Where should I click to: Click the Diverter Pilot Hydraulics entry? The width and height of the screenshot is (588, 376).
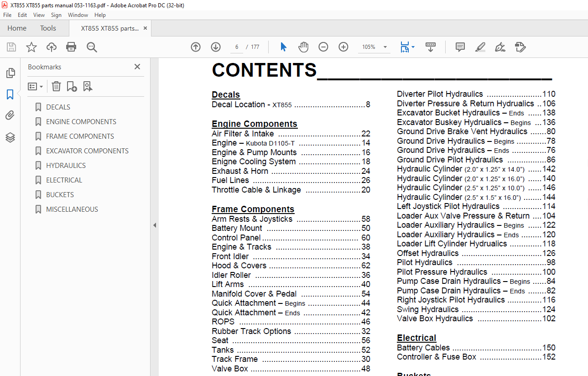[476, 94]
